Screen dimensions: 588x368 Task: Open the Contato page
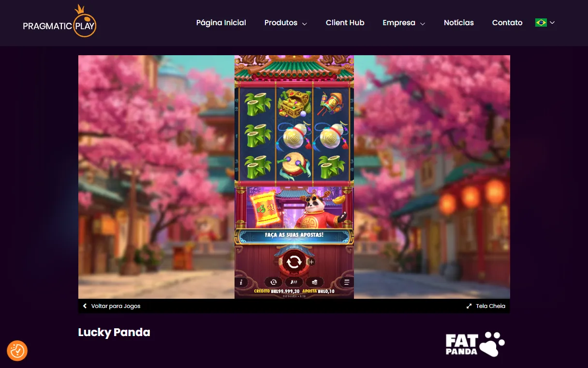pyautogui.click(x=507, y=23)
